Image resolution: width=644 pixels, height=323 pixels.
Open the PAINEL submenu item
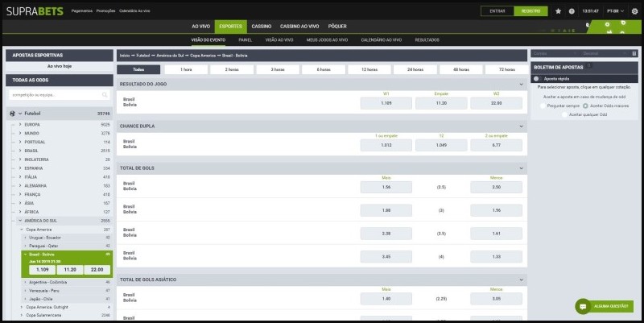click(246, 39)
